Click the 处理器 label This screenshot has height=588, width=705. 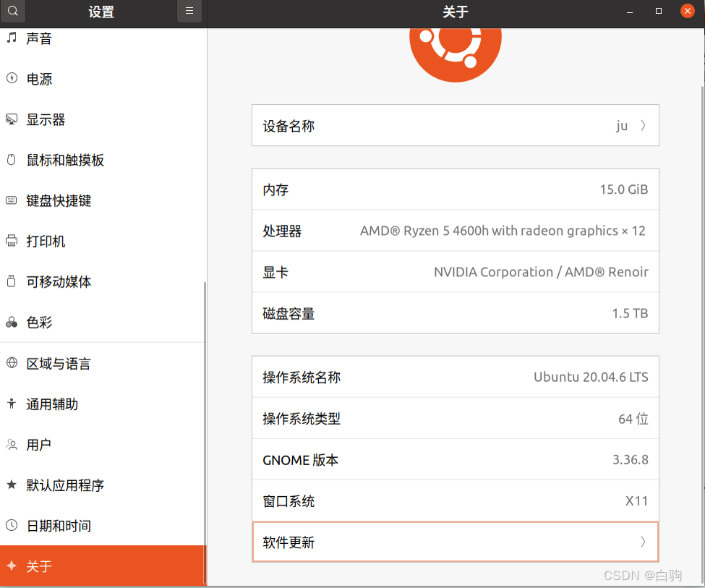282,231
